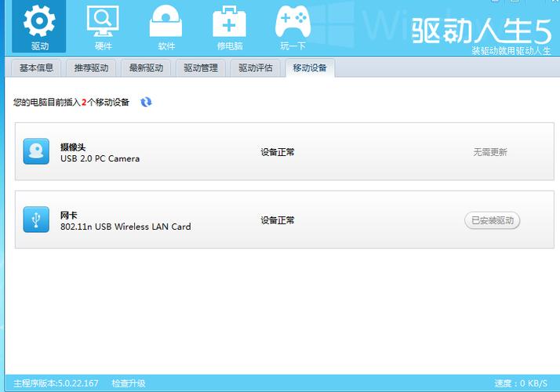This screenshot has width=560, height=392.
Task: Open the 硬件 hardware detection section
Action: click(x=103, y=28)
